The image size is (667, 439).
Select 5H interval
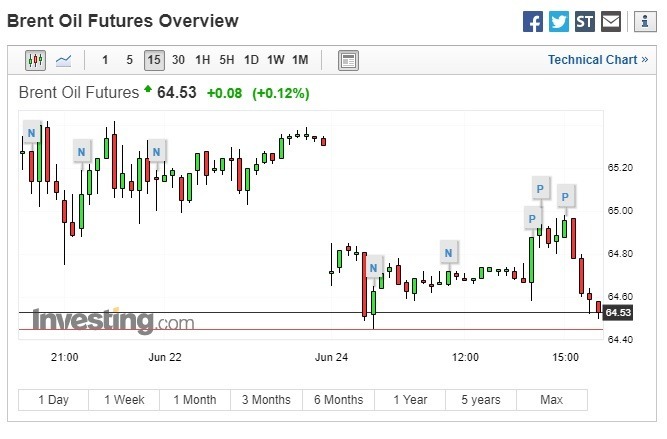[x=227, y=60]
